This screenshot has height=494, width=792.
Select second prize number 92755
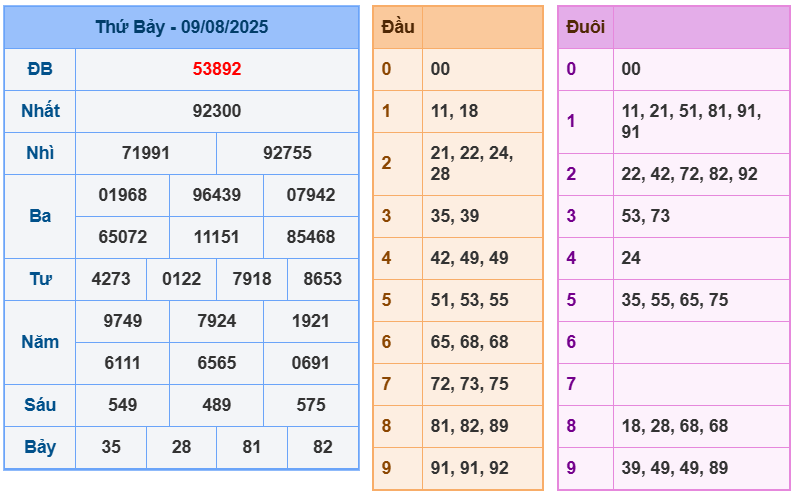tap(288, 153)
